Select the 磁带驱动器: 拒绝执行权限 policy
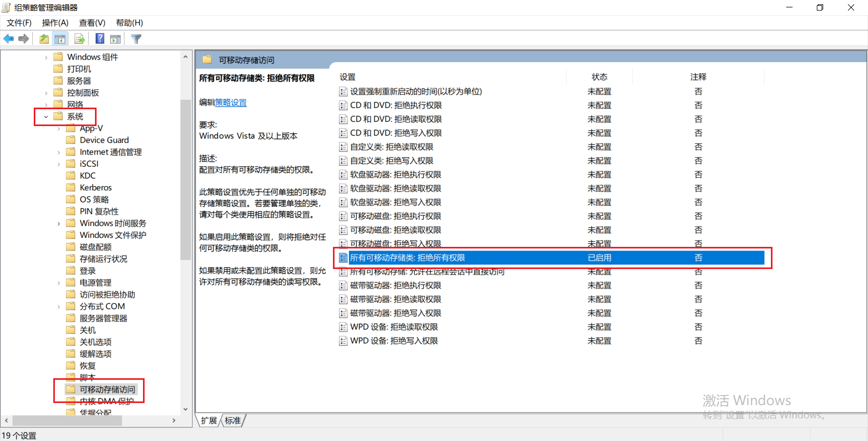Screen dimensions: 868x441 coord(396,285)
